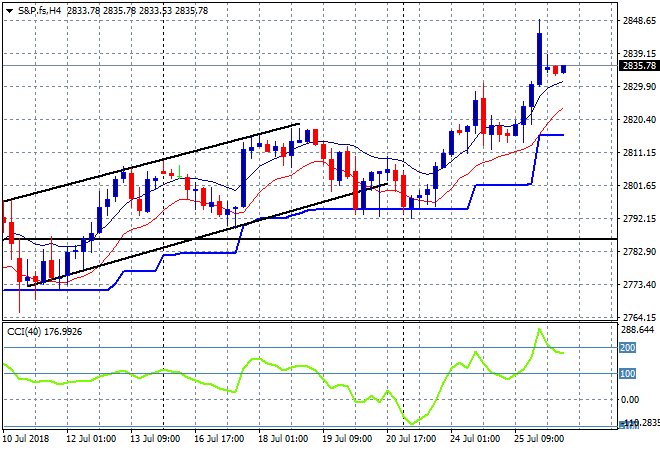Image resolution: width=660 pixels, height=450 pixels.
Task: Click CCI scale value 288.644
Action: pos(637,330)
